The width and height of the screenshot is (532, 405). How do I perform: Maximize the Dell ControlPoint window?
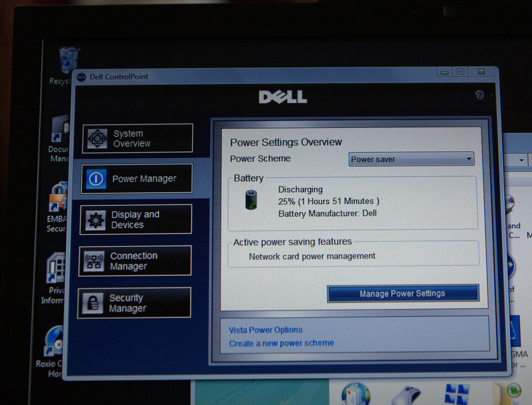pyautogui.click(x=460, y=71)
